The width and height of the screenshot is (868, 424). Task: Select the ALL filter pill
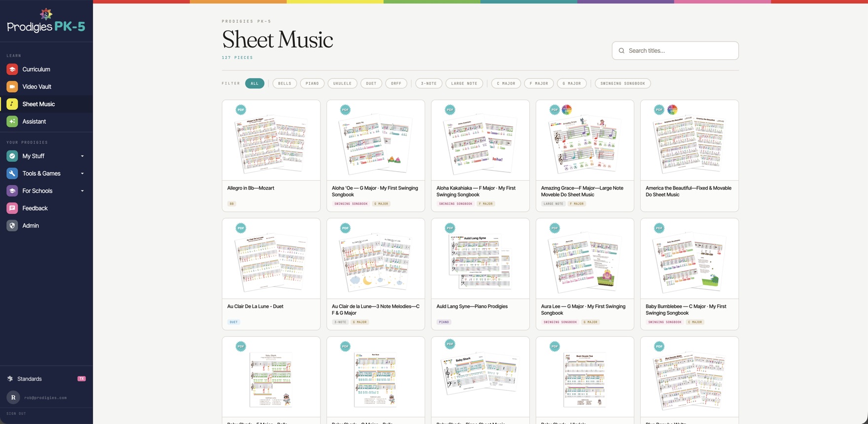[254, 83]
